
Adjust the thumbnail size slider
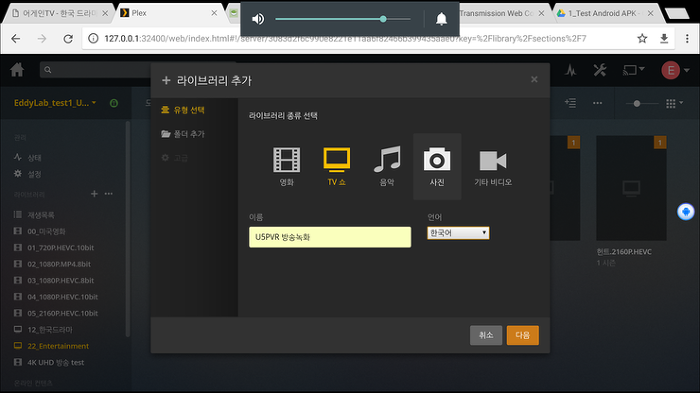(642, 103)
